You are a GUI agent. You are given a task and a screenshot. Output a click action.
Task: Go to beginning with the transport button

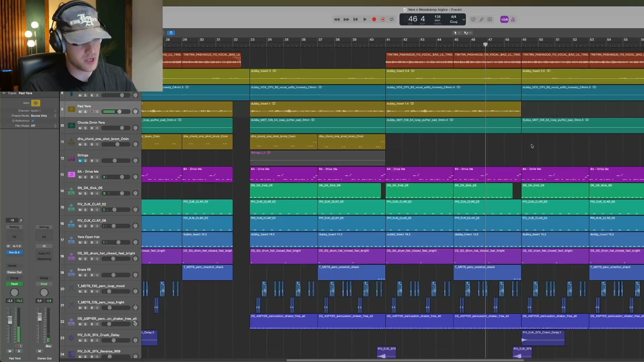click(356, 19)
